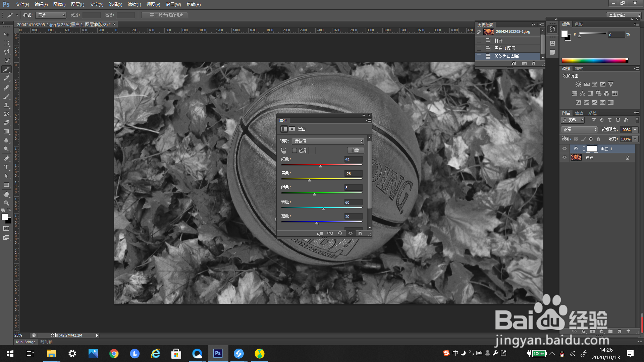Hide the 黑白 1 layer visibility eye
Viewport: 644px width, 362px height.
(x=565, y=148)
